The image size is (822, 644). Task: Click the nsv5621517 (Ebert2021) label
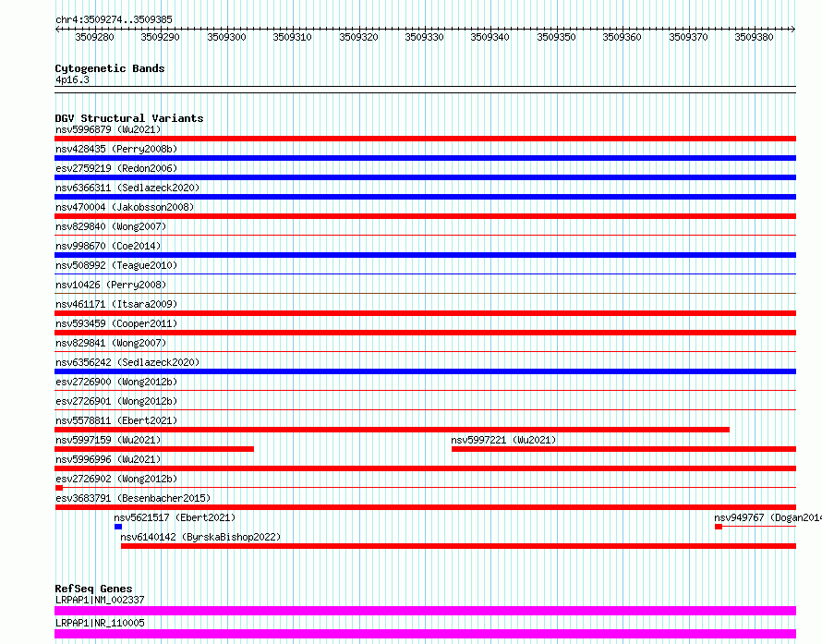(175, 517)
